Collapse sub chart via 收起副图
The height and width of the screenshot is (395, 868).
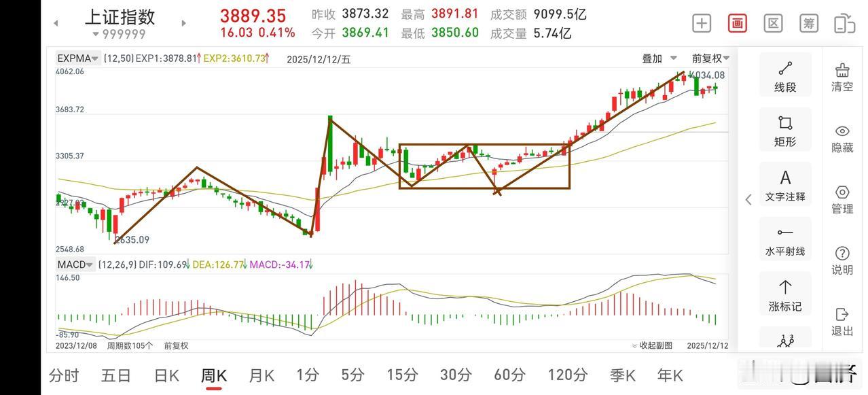[x=652, y=345]
